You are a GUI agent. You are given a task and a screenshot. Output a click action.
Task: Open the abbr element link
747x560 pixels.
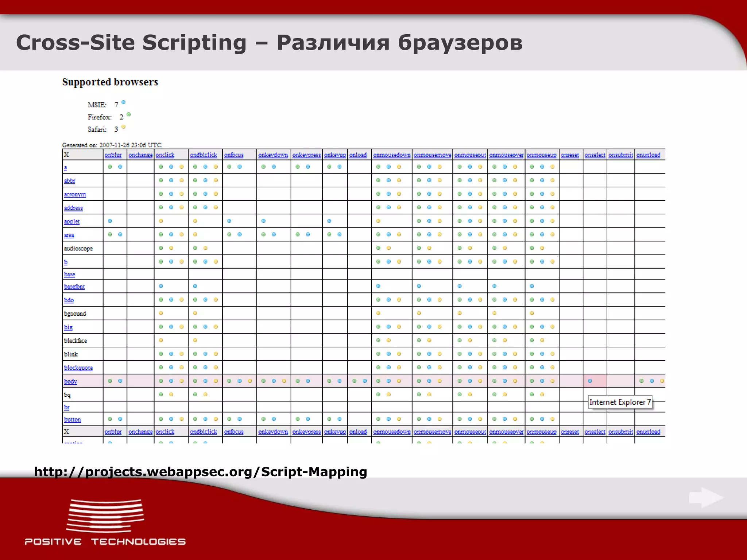pos(70,181)
